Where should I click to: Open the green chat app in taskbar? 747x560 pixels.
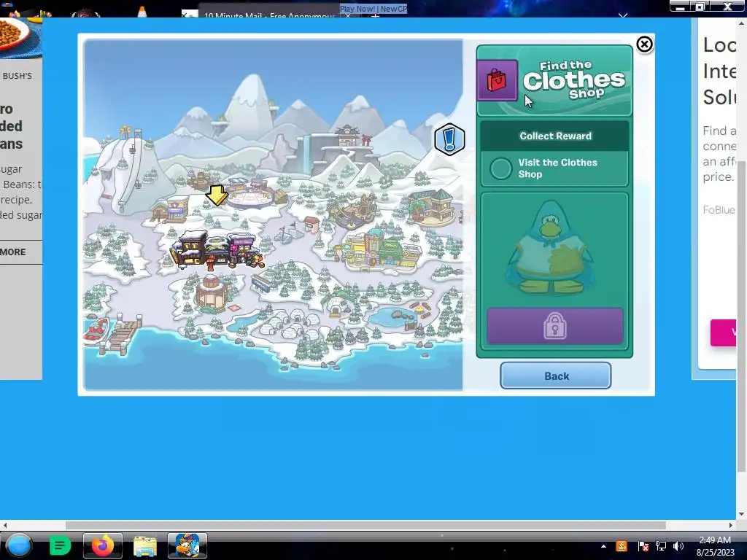click(60, 545)
